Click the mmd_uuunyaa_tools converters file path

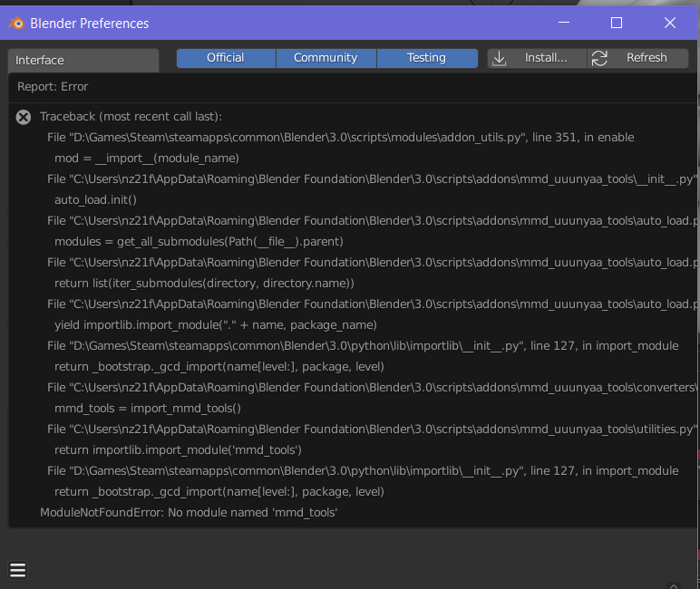click(x=372, y=387)
